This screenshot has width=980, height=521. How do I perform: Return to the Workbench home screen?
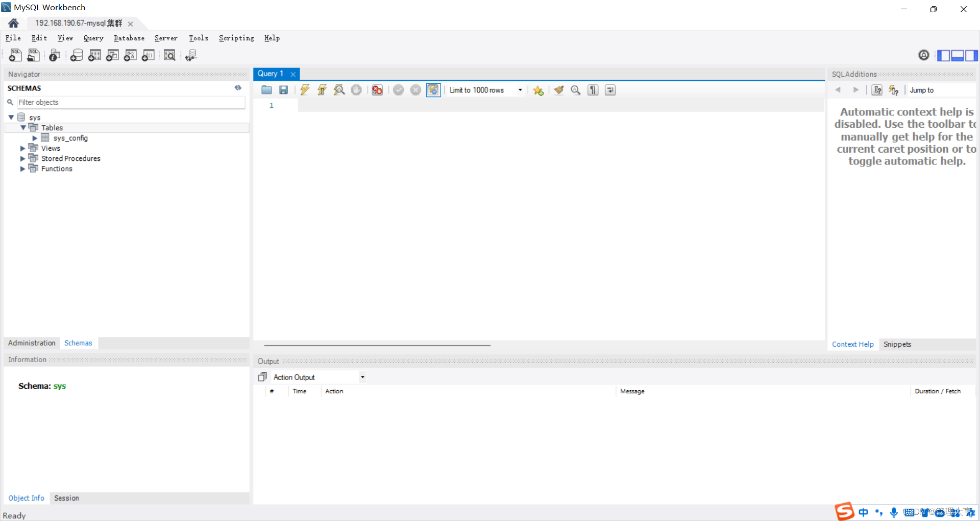(x=13, y=23)
